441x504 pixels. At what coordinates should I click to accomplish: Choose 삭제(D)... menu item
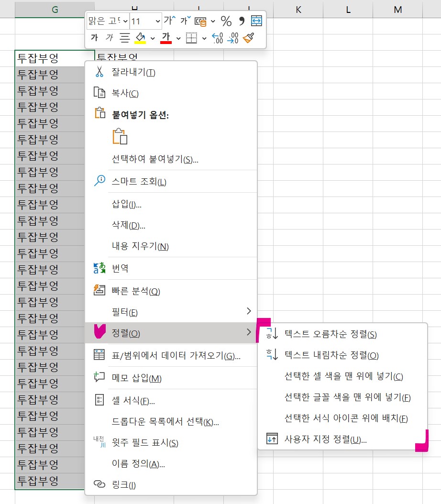click(171, 225)
